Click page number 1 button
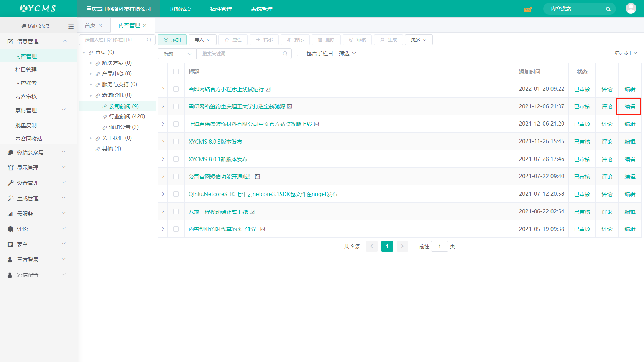The height and width of the screenshot is (362, 644). (387, 246)
